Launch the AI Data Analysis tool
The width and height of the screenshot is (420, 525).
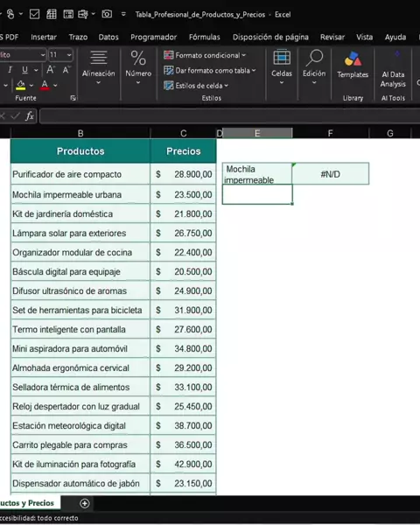393,69
